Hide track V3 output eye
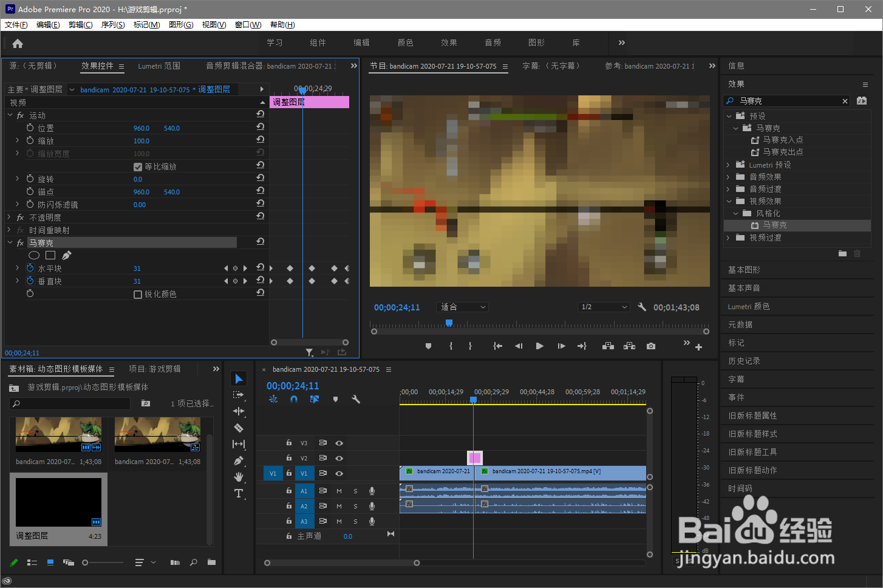The width and height of the screenshot is (883, 588). pyautogui.click(x=339, y=443)
